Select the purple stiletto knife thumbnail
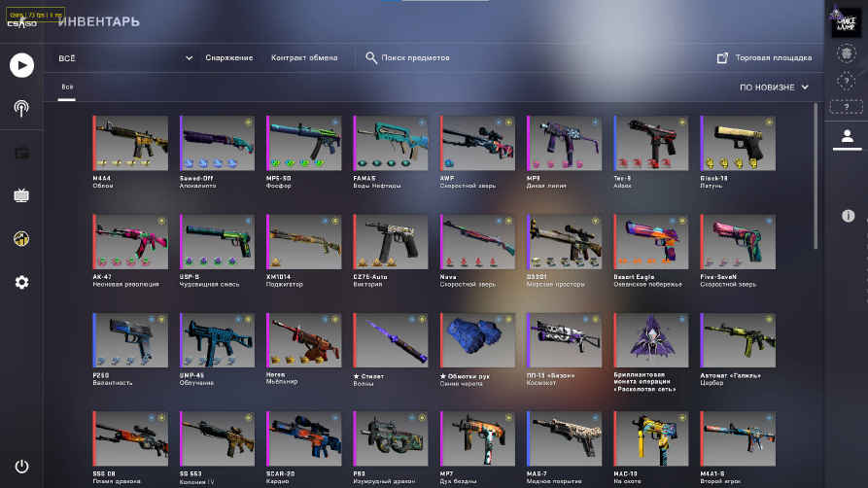 391,340
